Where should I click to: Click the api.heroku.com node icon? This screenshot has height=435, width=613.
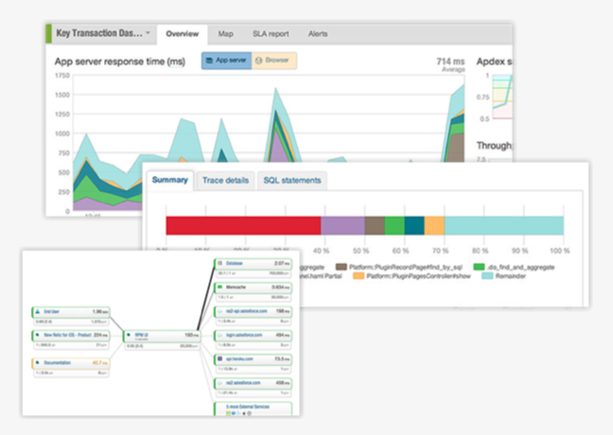point(221,359)
